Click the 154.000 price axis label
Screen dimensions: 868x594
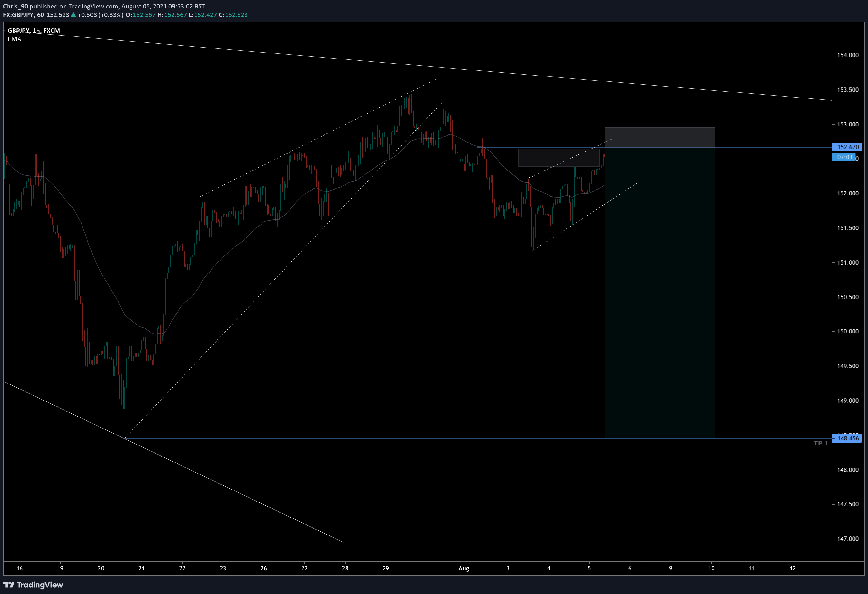[x=848, y=55]
